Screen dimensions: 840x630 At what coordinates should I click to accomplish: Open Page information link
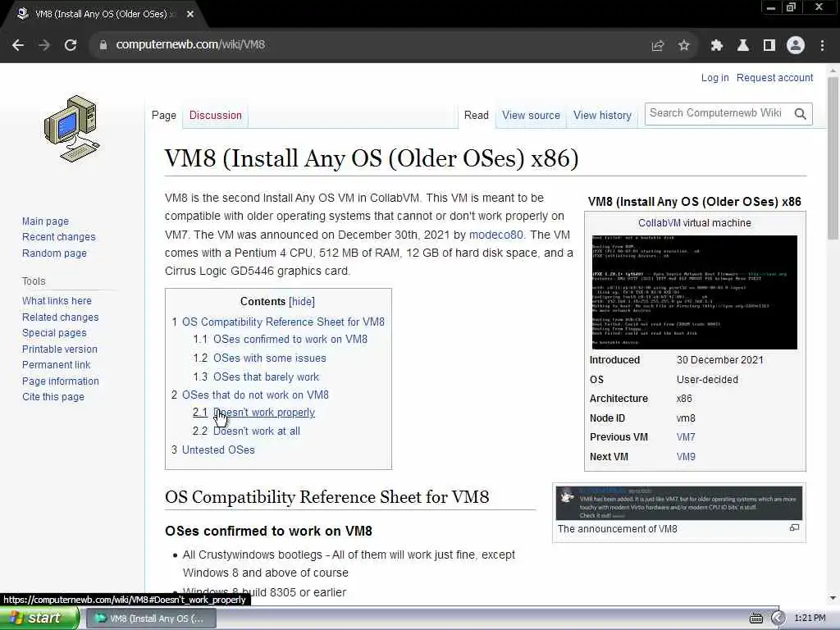coord(61,381)
